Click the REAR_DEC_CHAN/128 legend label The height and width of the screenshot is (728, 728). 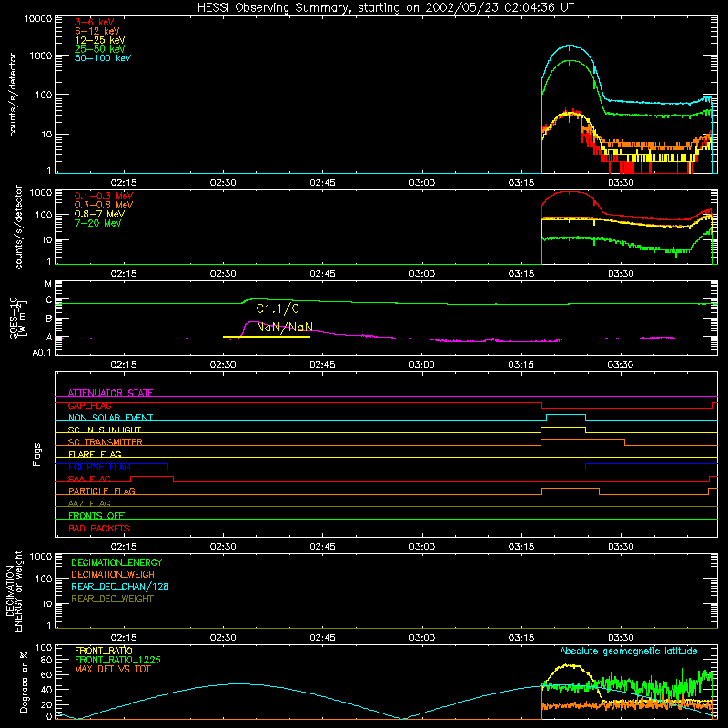pyautogui.click(x=120, y=586)
